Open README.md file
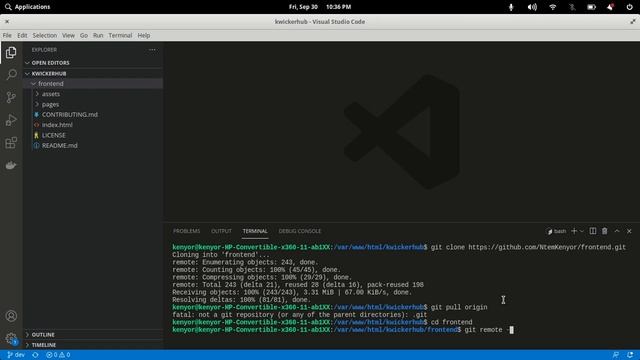This screenshot has height=360, width=640. (x=93, y=145)
